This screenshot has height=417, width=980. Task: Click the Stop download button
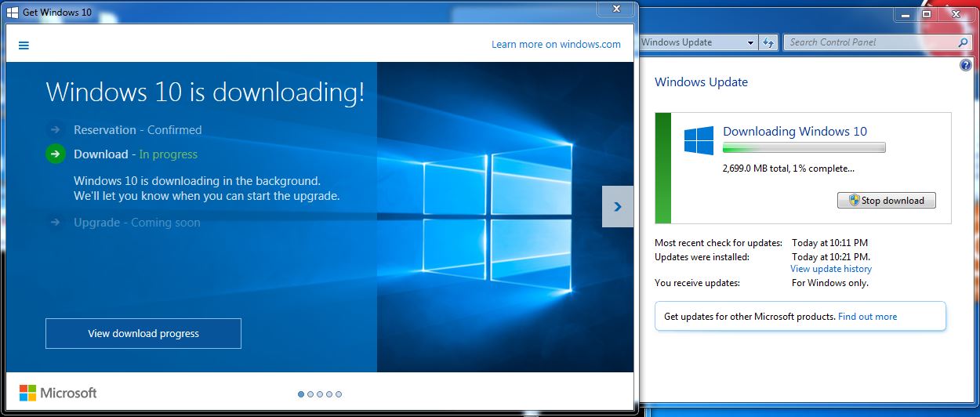pos(887,200)
